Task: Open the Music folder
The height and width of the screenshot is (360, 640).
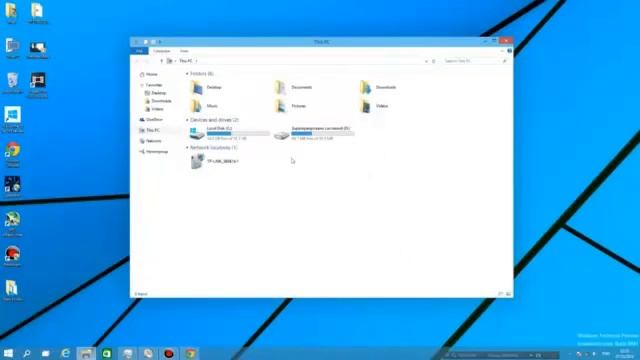Action: pyautogui.click(x=204, y=106)
